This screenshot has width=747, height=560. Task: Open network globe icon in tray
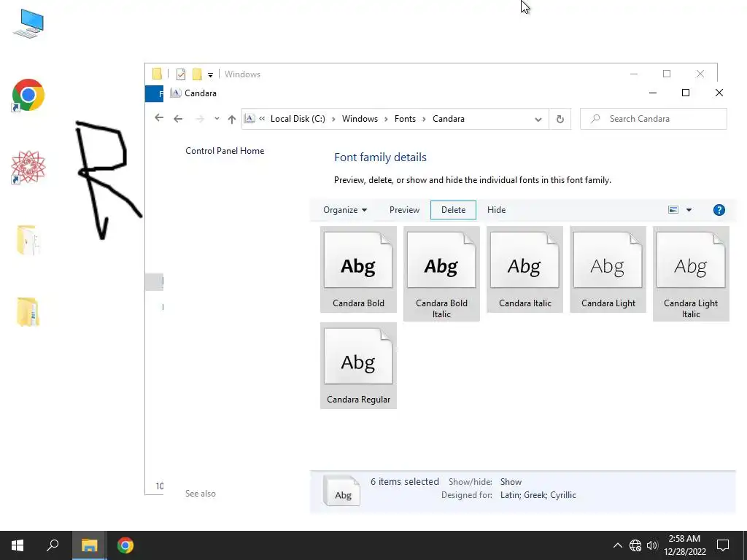635,545
